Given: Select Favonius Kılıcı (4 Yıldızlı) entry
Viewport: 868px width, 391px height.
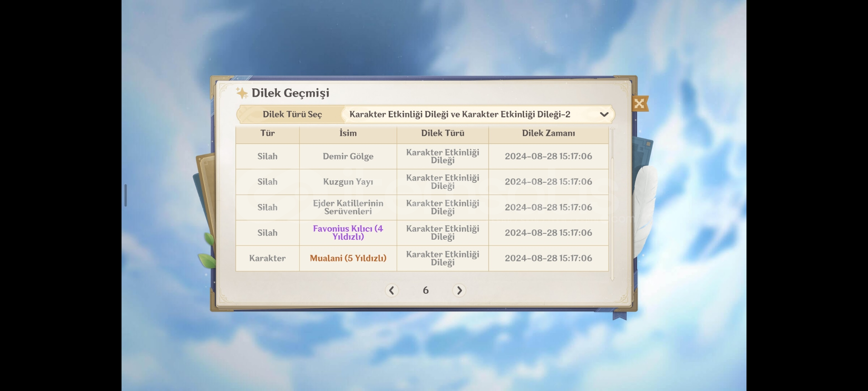Looking at the screenshot, I should tap(348, 232).
